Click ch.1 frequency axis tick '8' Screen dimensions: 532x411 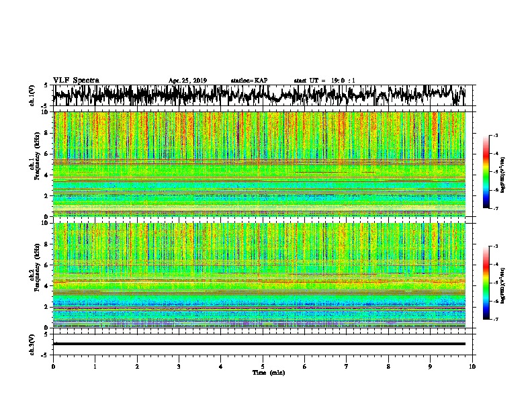[47, 133]
